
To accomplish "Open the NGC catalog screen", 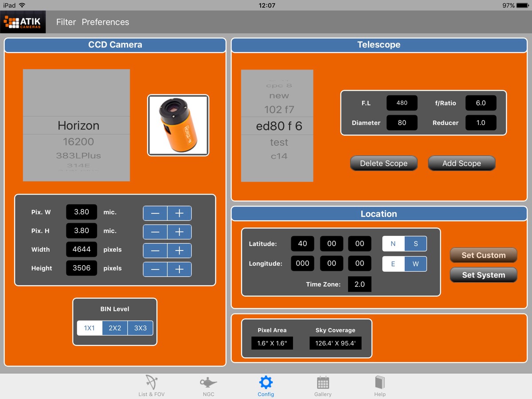I will (x=208, y=385).
